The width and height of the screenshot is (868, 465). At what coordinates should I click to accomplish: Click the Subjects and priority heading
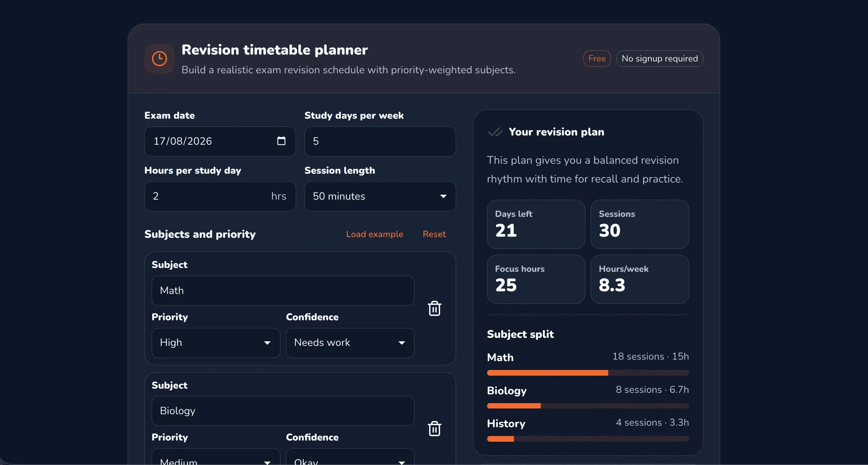coord(200,234)
